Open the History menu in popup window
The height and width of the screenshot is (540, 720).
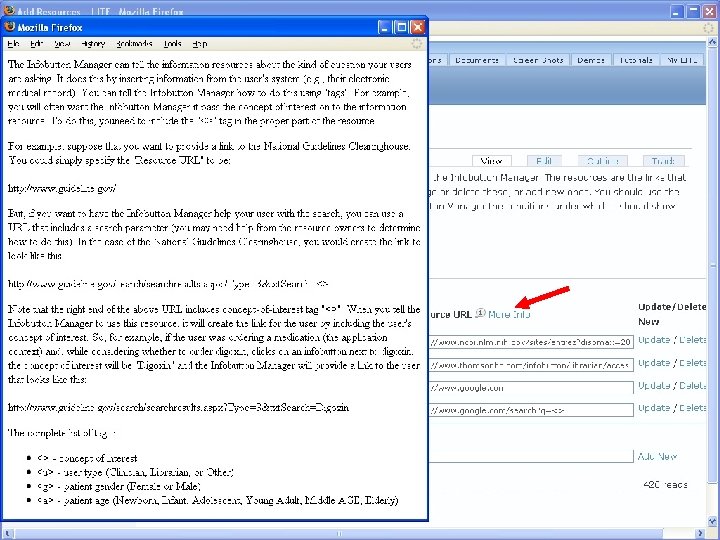[93, 44]
